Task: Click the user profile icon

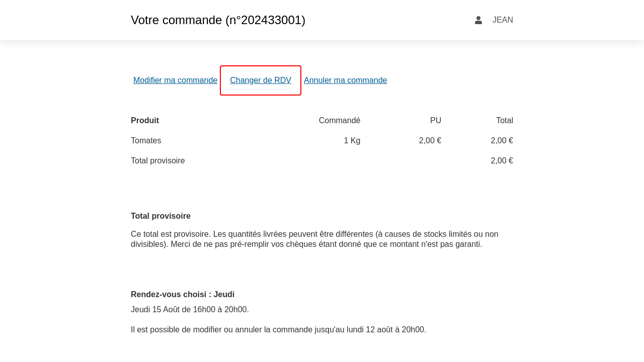Action: tap(478, 20)
